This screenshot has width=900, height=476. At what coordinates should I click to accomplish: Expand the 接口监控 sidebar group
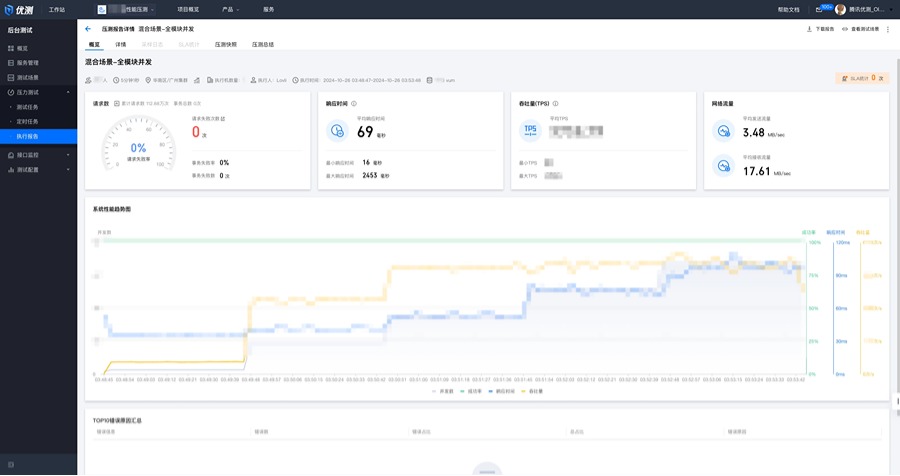(68, 155)
